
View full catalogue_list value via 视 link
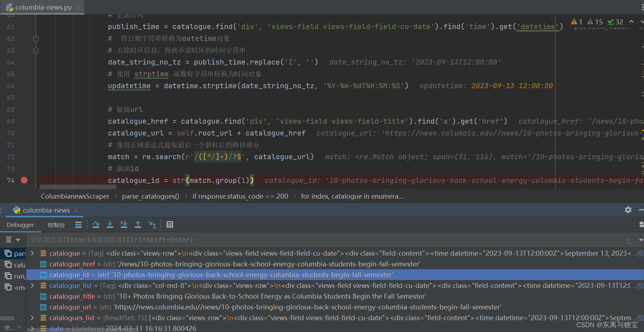pyautogui.click(x=640, y=286)
